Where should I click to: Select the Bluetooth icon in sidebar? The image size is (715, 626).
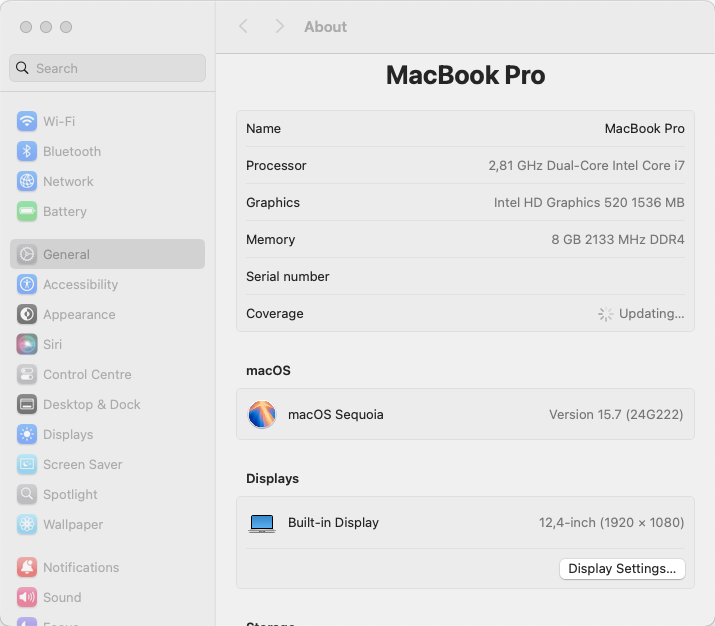pyautogui.click(x=27, y=151)
